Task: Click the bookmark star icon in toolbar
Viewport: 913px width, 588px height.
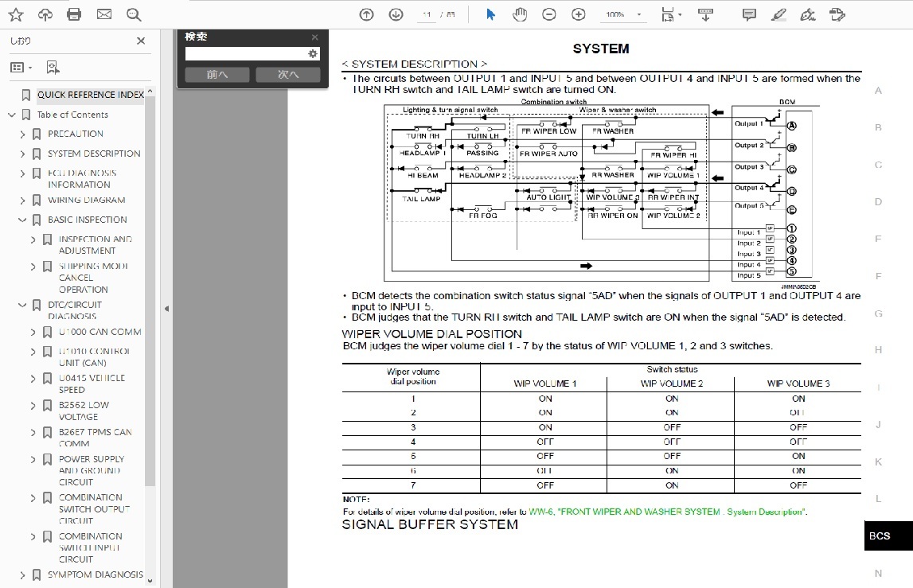Action: (x=16, y=14)
